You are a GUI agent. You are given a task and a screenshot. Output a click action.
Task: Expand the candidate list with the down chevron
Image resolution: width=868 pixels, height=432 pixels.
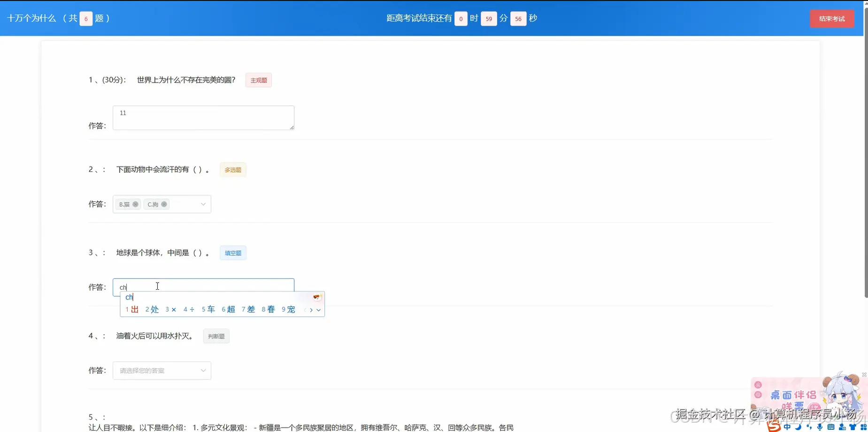(x=319, y=310)
